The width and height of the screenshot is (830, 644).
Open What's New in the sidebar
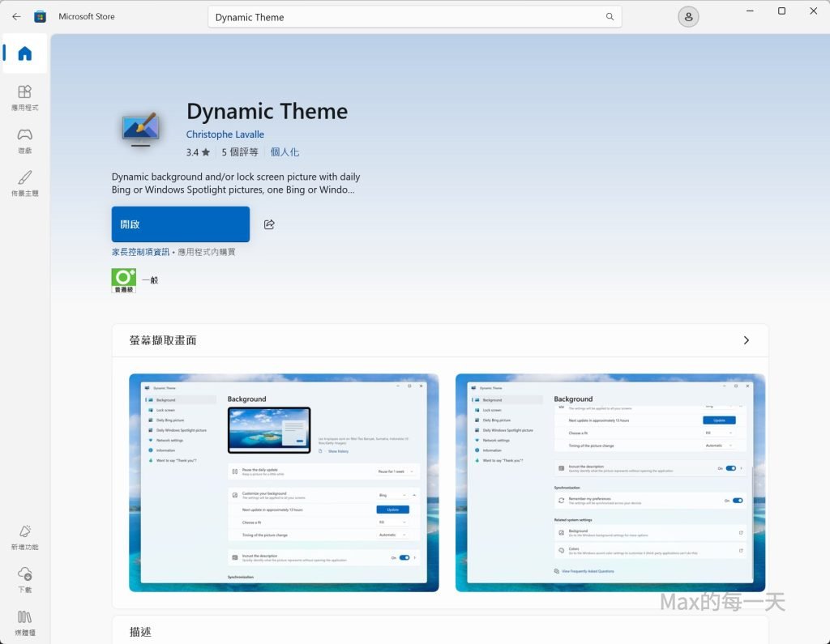[24, 537]
